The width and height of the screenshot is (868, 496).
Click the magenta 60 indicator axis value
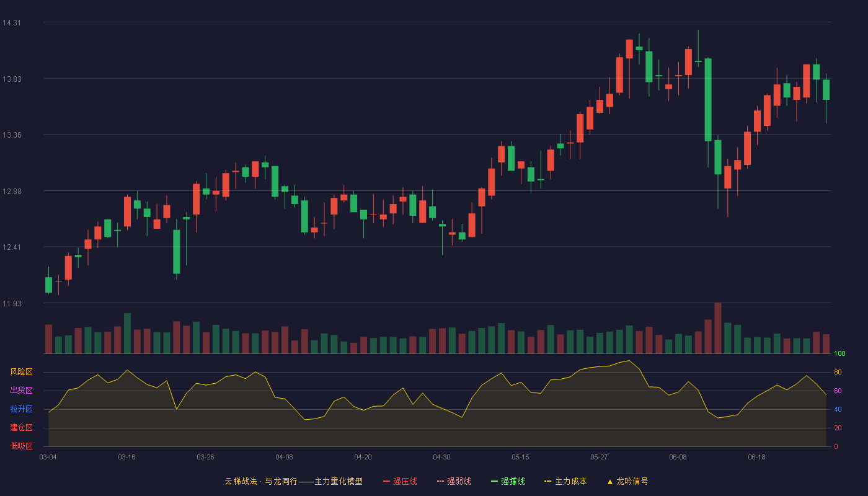coord(838,391)
